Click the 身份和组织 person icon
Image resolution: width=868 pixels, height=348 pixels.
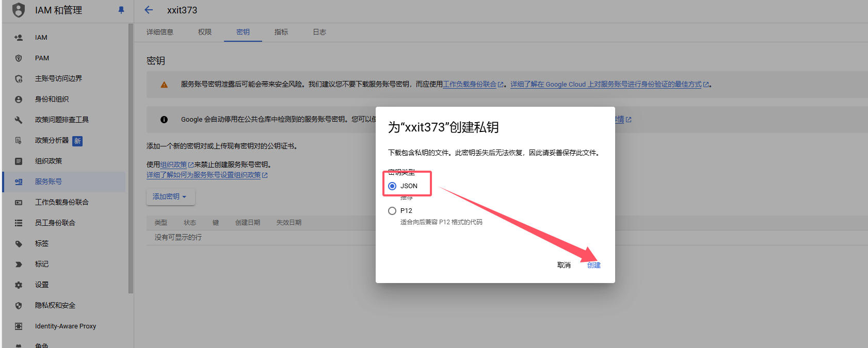19,100
